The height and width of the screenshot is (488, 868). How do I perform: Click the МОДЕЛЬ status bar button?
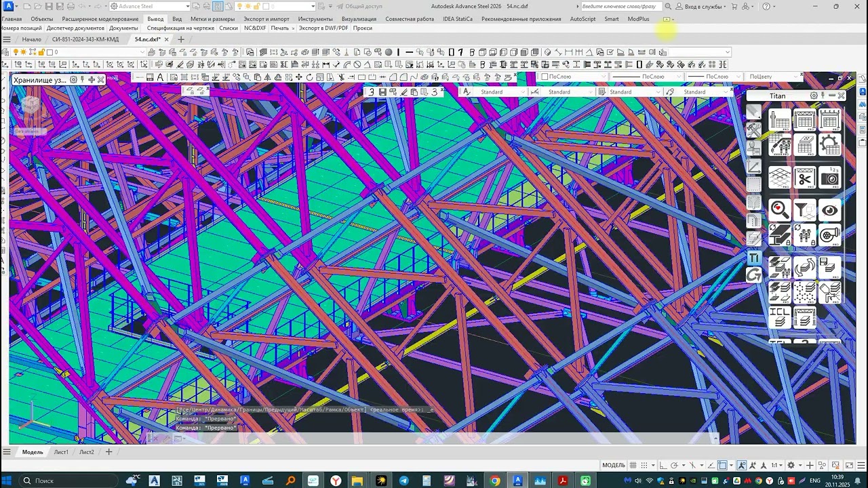tap(614, 465)
